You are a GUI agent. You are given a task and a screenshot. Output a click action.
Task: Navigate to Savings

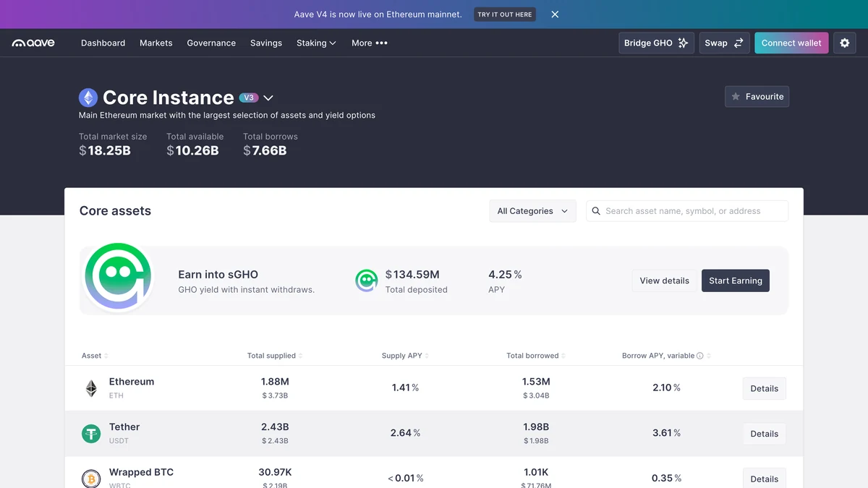(266, 43)
